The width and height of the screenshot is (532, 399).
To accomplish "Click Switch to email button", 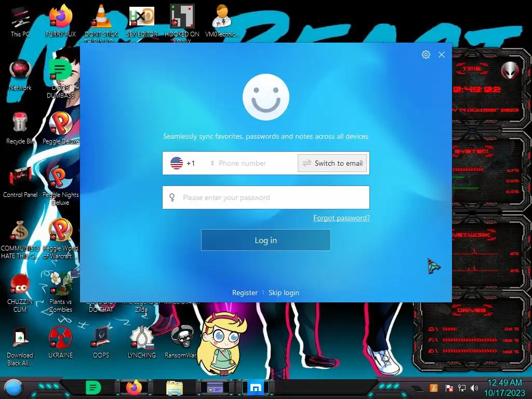I will tap(332, 163).
